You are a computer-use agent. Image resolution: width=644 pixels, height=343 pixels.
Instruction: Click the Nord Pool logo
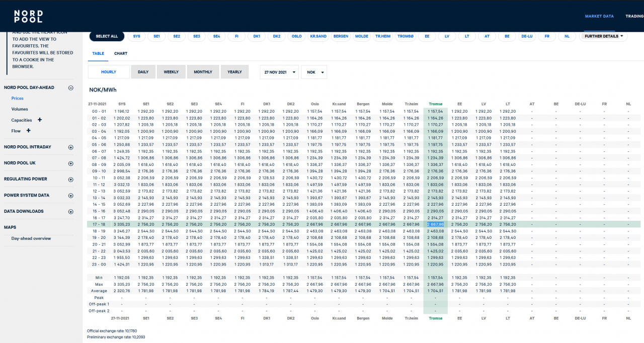click(x=29, y=17)
